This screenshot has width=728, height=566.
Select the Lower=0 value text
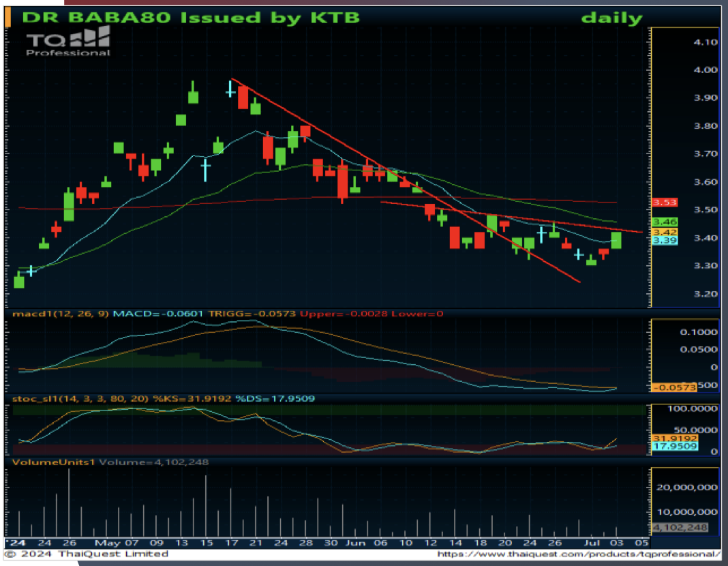(417, 314)
